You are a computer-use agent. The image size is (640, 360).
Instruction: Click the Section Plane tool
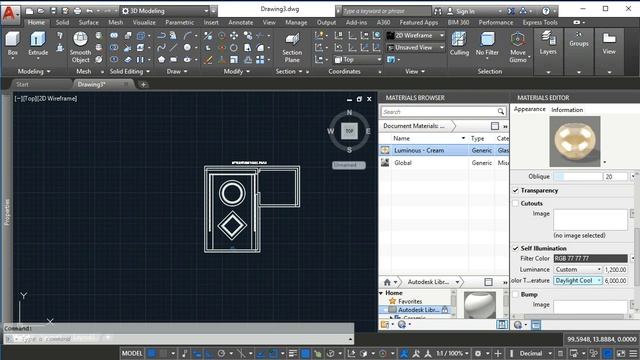292,48
